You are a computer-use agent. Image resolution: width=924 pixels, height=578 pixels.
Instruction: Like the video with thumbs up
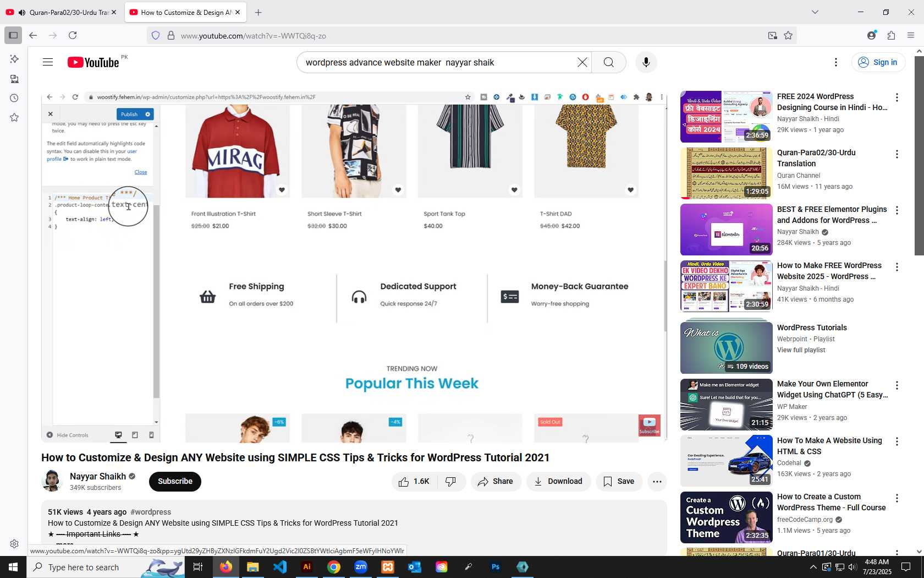coord(414,482)
